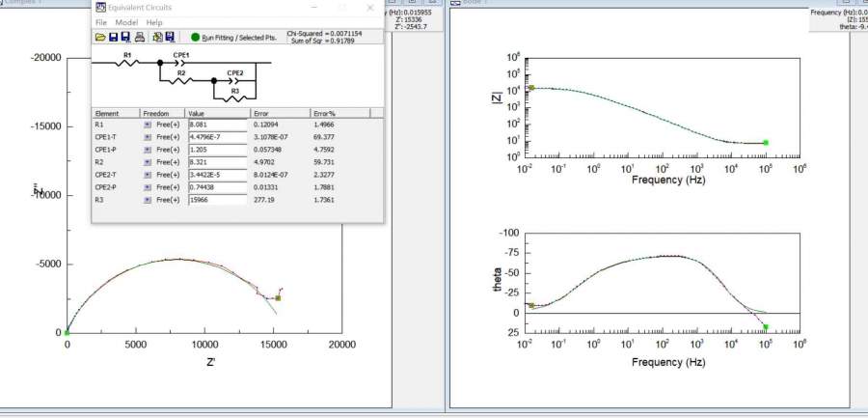Click the R1 resistor symbol in circuit
The width and height of the screenshot is (868, 418).
pos(127,63)
